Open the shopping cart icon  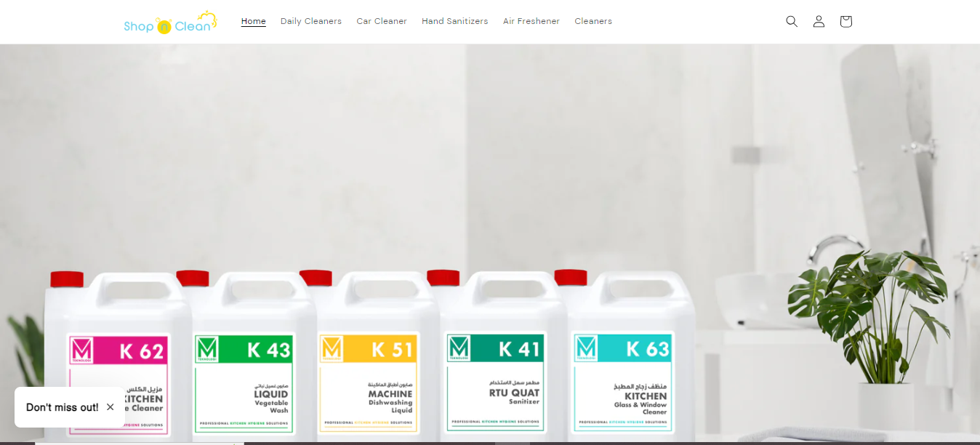coord(846,22)
